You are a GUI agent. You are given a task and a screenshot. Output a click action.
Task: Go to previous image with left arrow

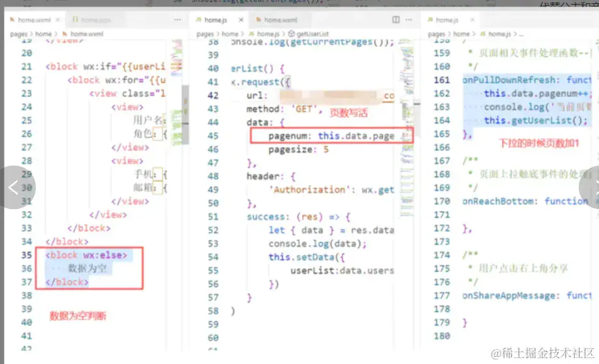pyautogui.click(x=14, y=187)
